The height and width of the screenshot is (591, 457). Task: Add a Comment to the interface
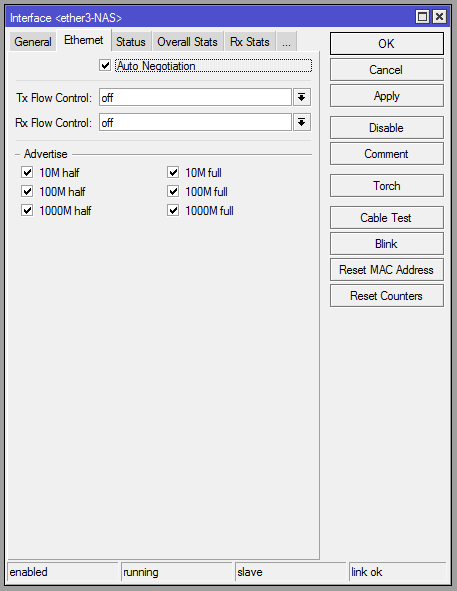(x=387, y=154)
